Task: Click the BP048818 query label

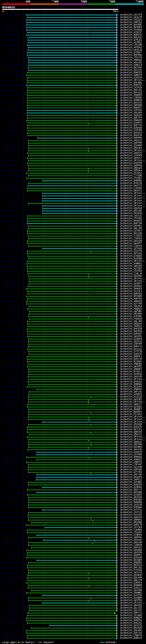Action: (8, 8)
